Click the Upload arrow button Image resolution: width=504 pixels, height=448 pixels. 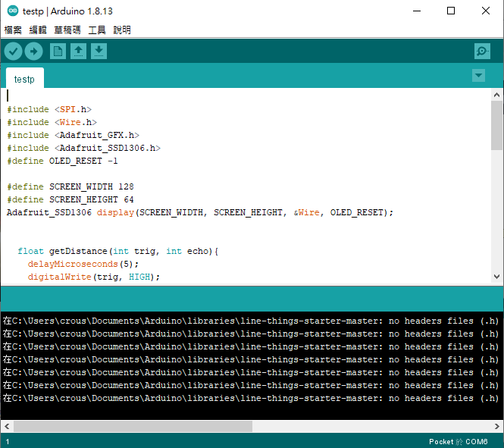click(x=34, y=52)
